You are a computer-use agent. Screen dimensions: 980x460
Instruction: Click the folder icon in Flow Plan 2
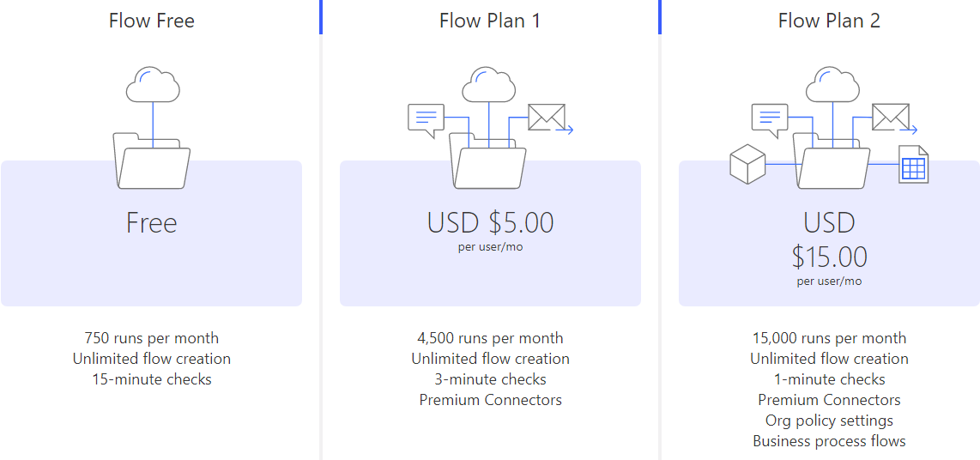tap(831, 163)
